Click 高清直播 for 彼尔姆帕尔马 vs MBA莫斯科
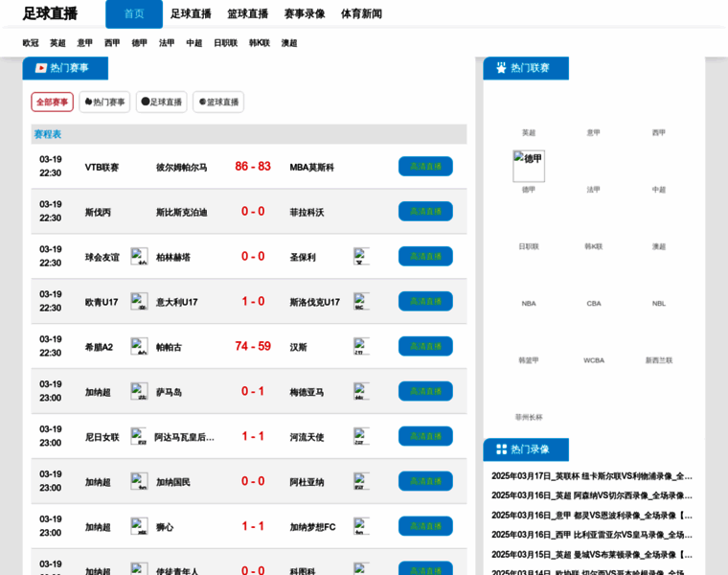Screen dimensions: 728x575 425,167
